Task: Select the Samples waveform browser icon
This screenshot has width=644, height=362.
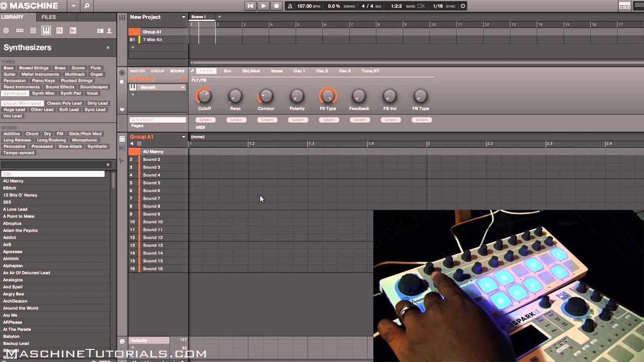Action: coord(73,31)
